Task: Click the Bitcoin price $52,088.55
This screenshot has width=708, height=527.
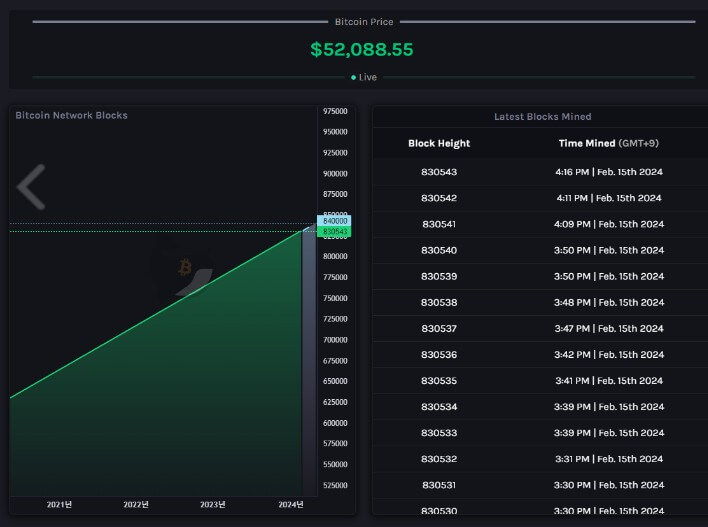Action: (x=362, y=49)
